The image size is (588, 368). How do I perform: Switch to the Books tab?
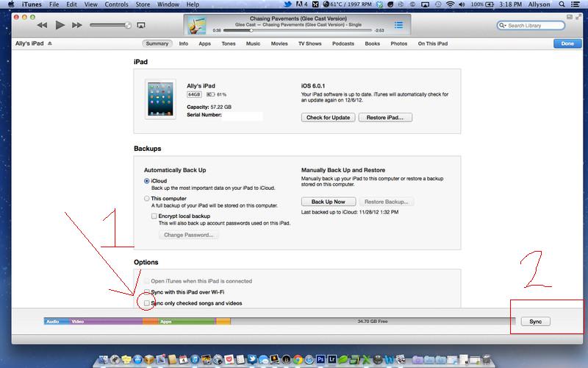click(x=373, y=43)
